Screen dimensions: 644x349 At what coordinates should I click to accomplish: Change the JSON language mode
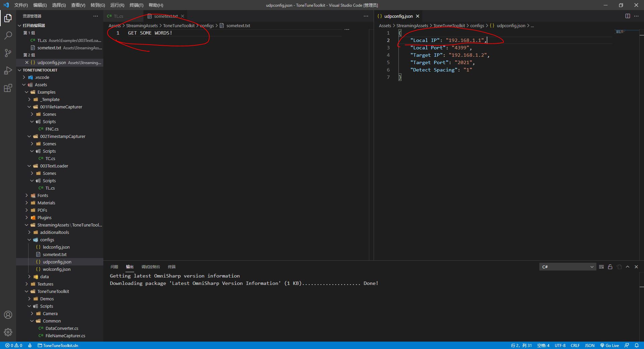coord(590,345)
